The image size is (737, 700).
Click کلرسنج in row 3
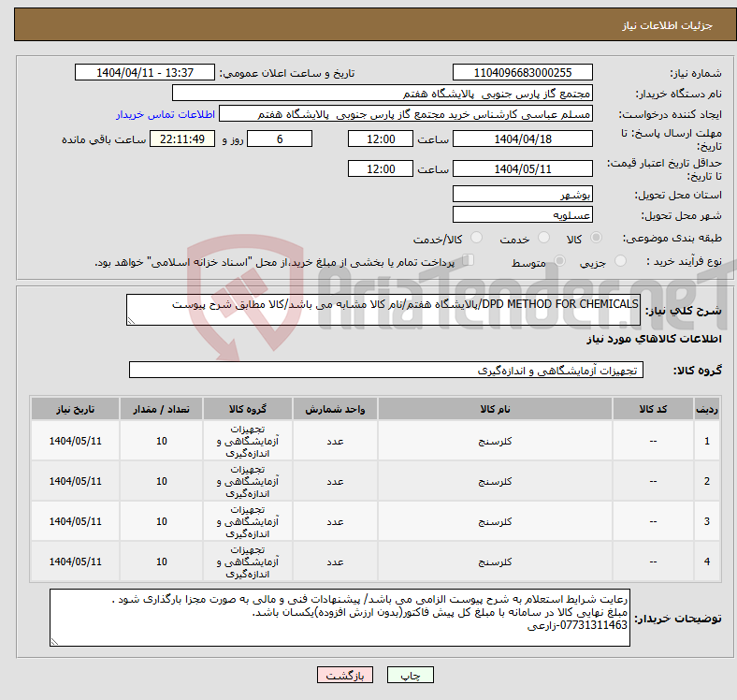(x=495, y=521)
